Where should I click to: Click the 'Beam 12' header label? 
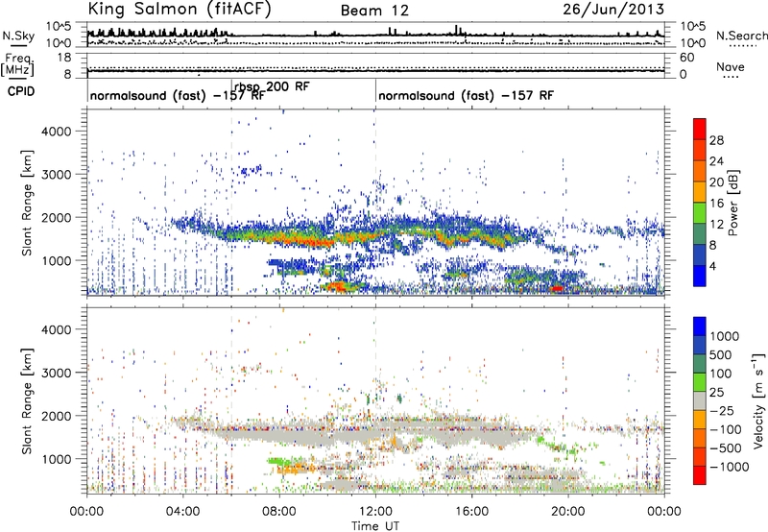pyautogui.click(x=374, y=11)
